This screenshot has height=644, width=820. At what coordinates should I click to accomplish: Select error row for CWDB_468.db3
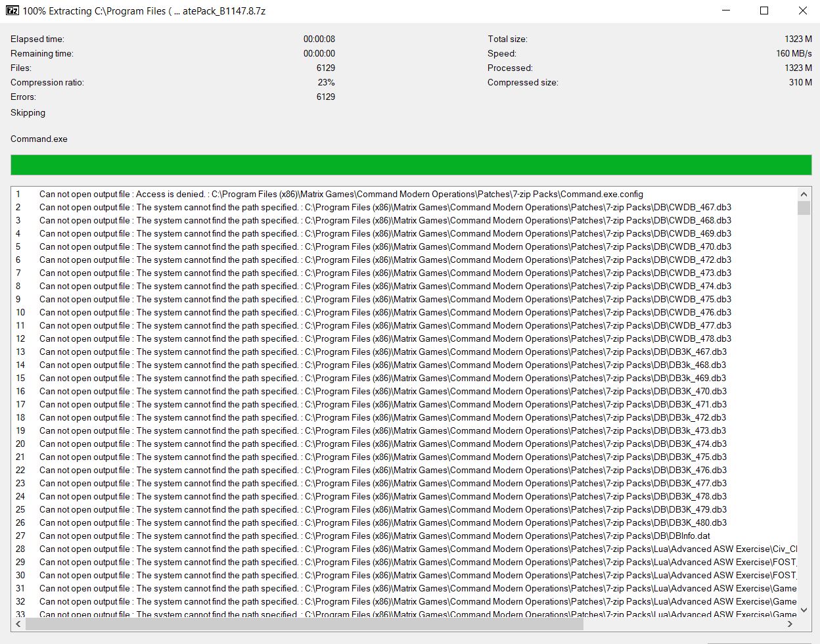404,220
